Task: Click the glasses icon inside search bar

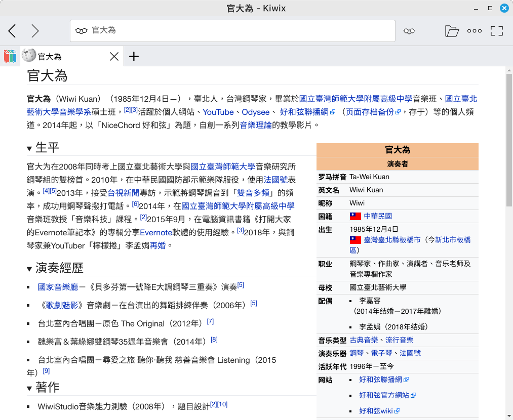Action: point(81,31)
